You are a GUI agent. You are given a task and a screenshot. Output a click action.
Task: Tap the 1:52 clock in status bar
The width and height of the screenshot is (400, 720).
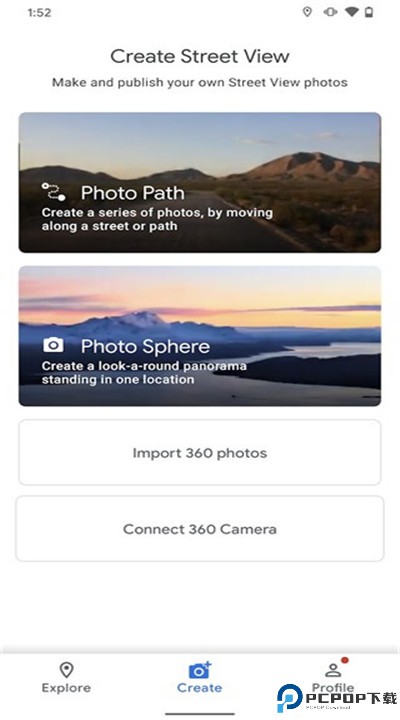pos(38,12)
